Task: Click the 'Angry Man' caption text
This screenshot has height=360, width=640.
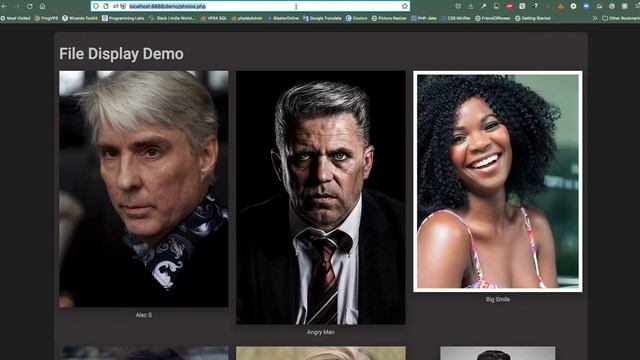Action: click(321, 332)
